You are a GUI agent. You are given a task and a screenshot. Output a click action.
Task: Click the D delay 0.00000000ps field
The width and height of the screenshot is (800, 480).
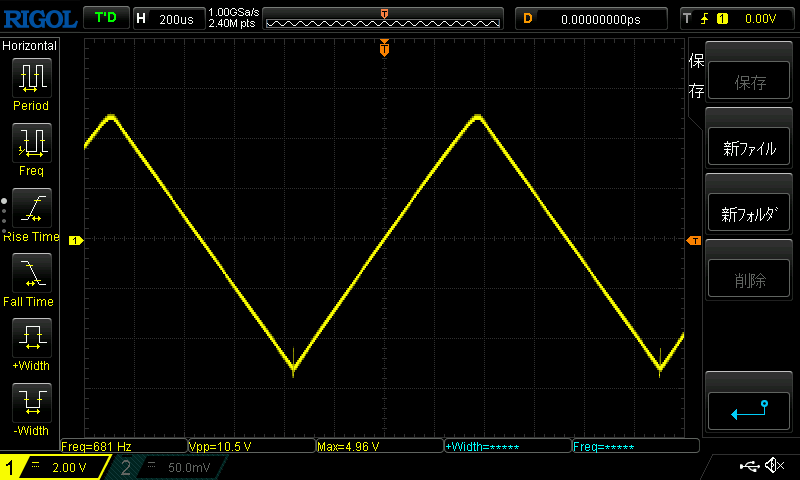tap(591, 19)
